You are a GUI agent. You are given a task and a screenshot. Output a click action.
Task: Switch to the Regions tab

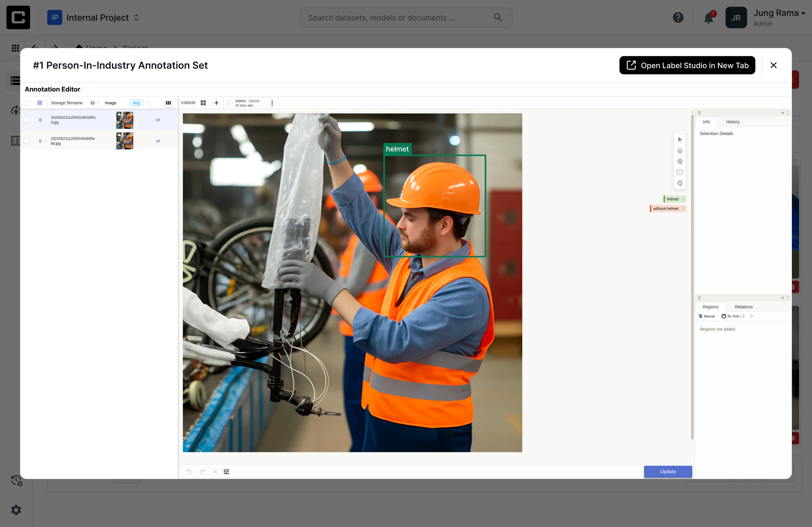pyautogui.click(x=710, y=307)
